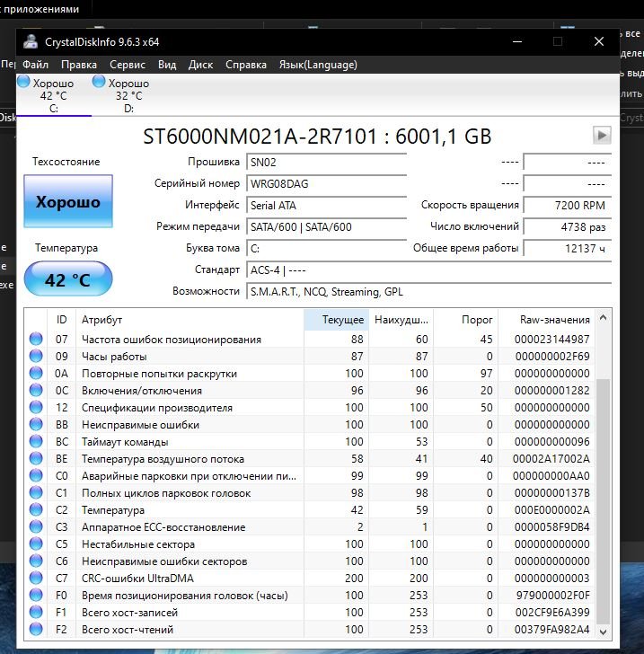644x654 pixels.
Task: Click the power-on count field 4738 раз
Action: click(x=568, y=227)
